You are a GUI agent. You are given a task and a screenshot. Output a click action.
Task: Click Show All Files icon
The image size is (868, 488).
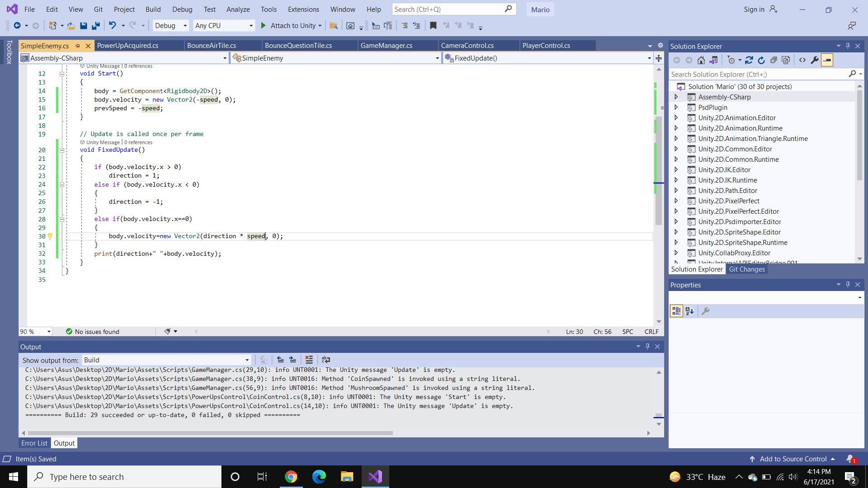[x=786, y=60]
